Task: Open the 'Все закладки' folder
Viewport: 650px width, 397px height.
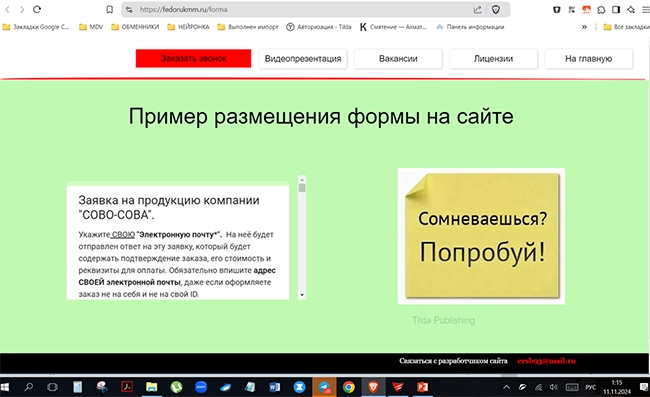Action: (x=626, y=27)
